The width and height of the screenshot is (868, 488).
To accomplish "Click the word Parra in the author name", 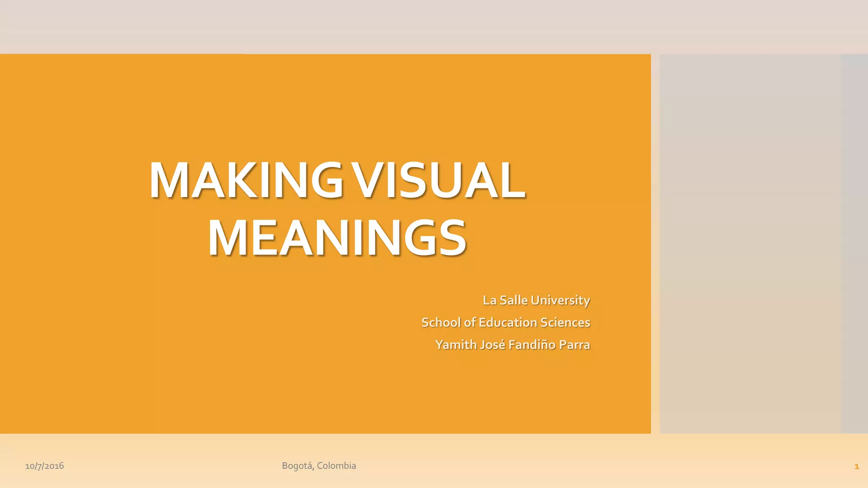I will (x=574, y=345).
